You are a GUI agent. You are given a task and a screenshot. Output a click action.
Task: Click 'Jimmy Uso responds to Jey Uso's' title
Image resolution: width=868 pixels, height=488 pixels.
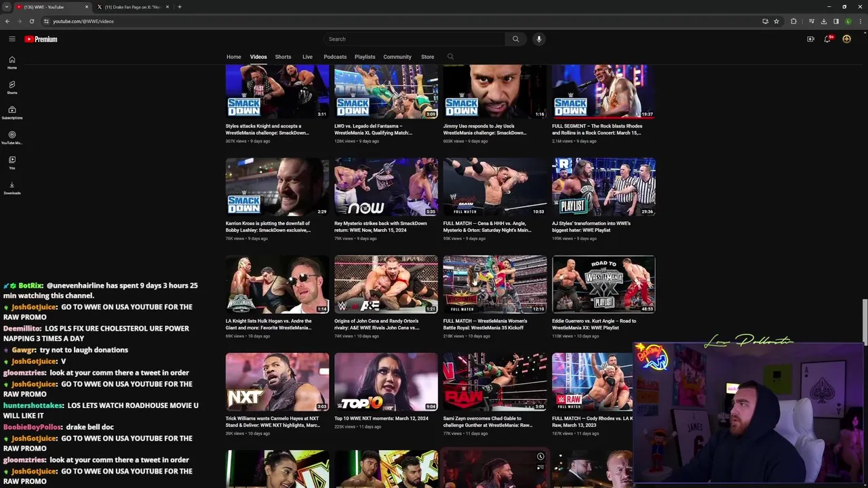(485, 129)
